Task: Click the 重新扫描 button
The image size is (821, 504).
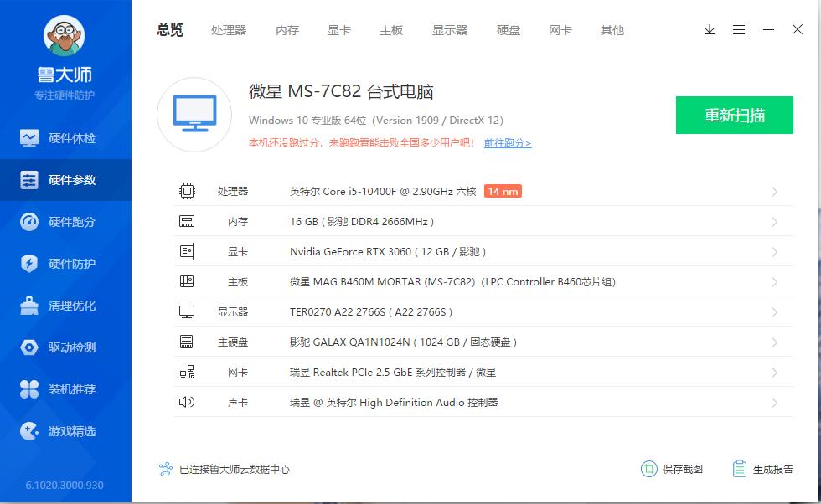Action: (x=734, y=115)
